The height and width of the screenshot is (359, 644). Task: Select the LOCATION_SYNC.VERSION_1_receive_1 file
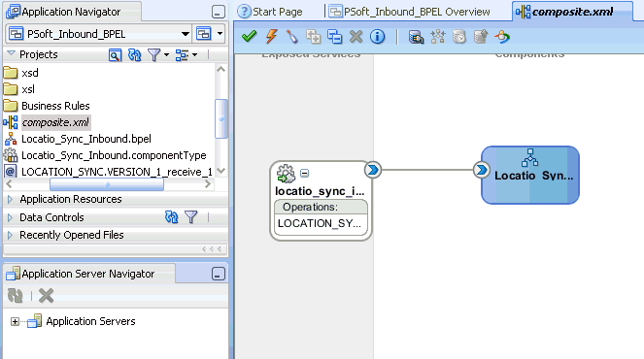(x=109, y=172)
